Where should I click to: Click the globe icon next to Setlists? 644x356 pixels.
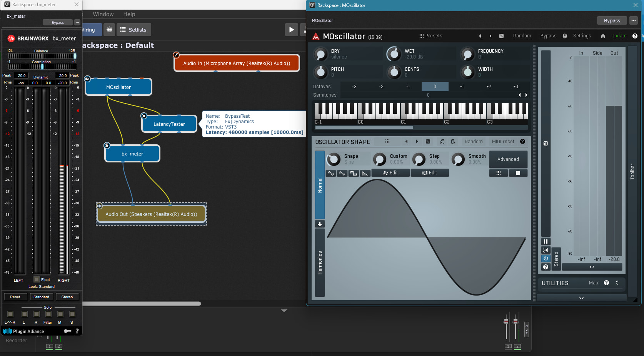[x=109, y=30]
